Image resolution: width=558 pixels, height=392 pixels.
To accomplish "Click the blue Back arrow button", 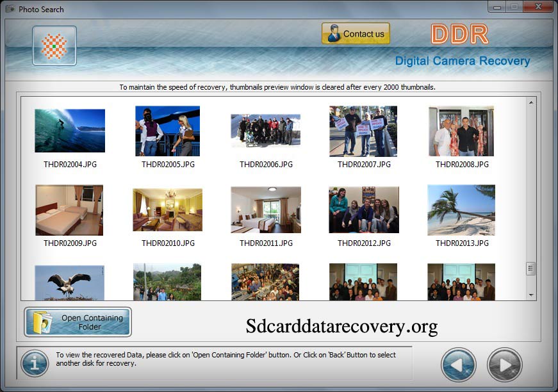I will pyautogui.click(x=458, y=364).
